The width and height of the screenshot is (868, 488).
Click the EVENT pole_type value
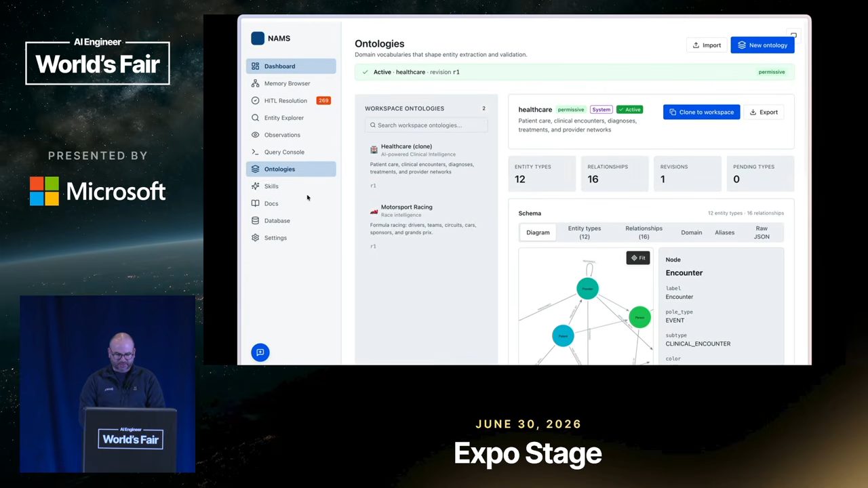click(x=675, y=320)
